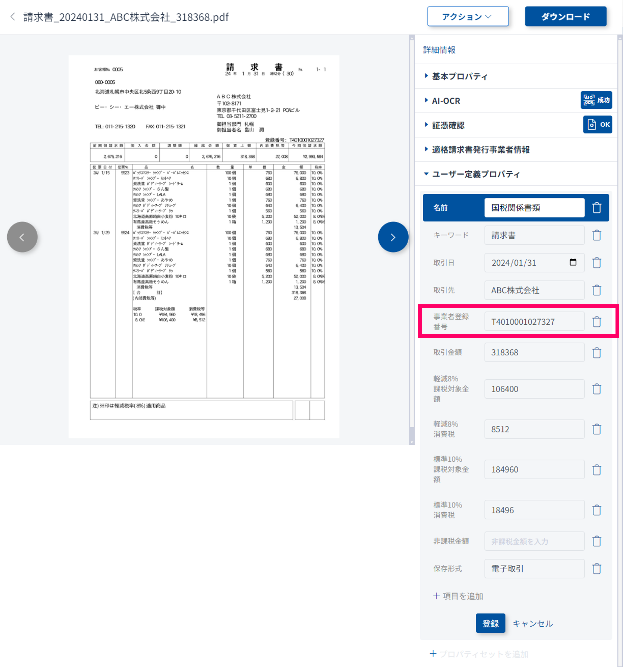The width and height of the screenshot is (625, 672).
Task: Click the AI-OCR 成功 status badge
Action: click(596, 100)
